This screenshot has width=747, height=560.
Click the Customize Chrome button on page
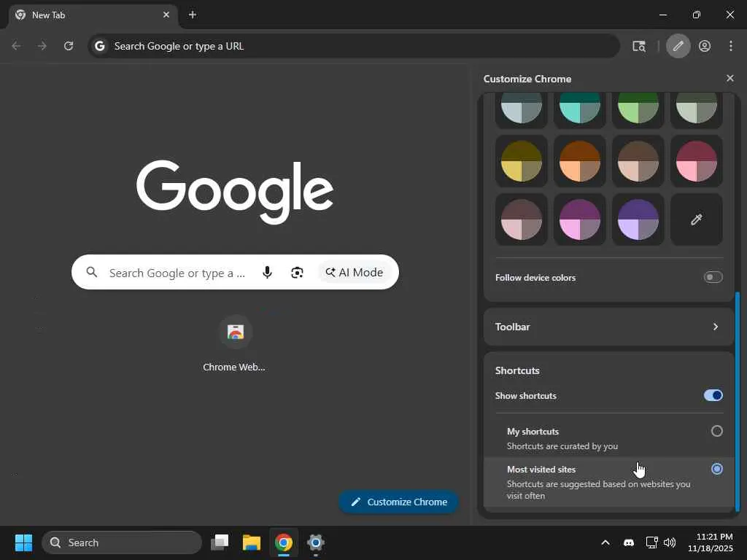click(x=399, y=502)
